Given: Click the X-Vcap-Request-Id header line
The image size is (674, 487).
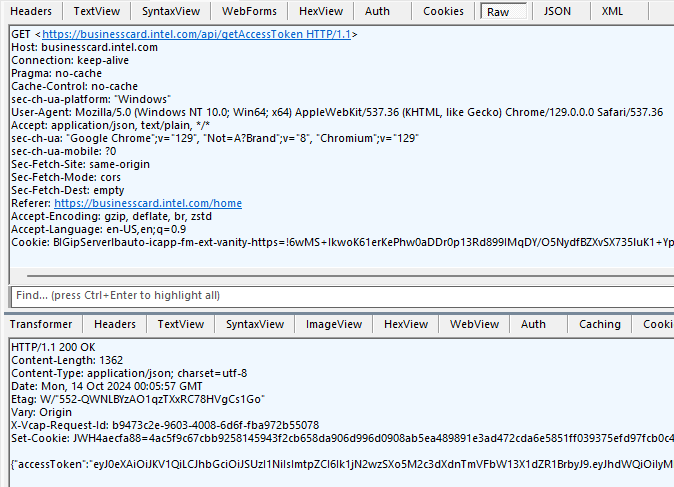Looking at the screenshot, I should [165, 425].
